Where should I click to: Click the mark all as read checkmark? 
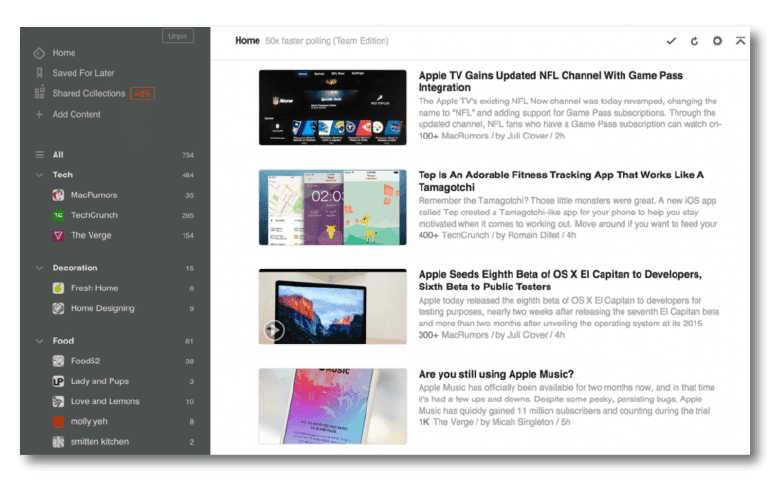(671, 41)
